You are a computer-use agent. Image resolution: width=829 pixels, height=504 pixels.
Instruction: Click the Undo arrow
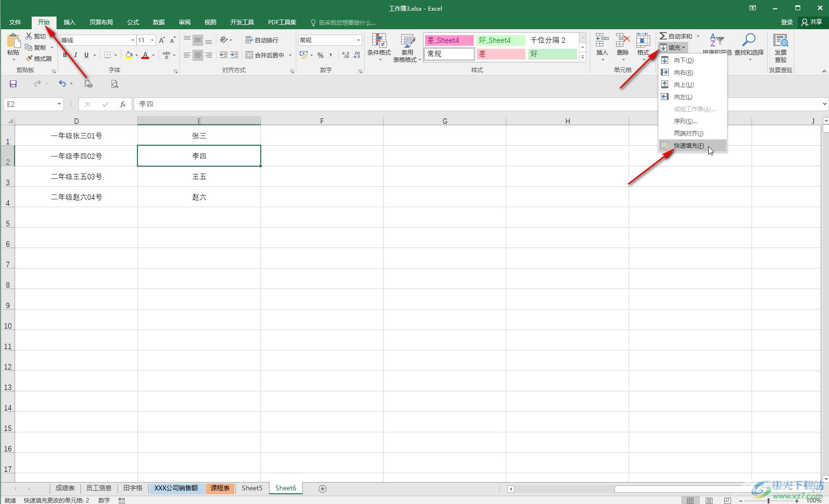pyautogui.click(x=62, y=84)
